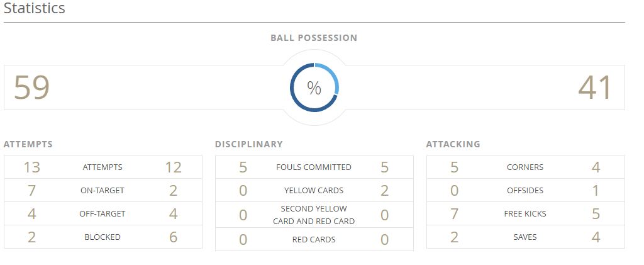This screenshot has height=265, width=644.
Task: Click the On-Target row label
Action: click(103, 191)
